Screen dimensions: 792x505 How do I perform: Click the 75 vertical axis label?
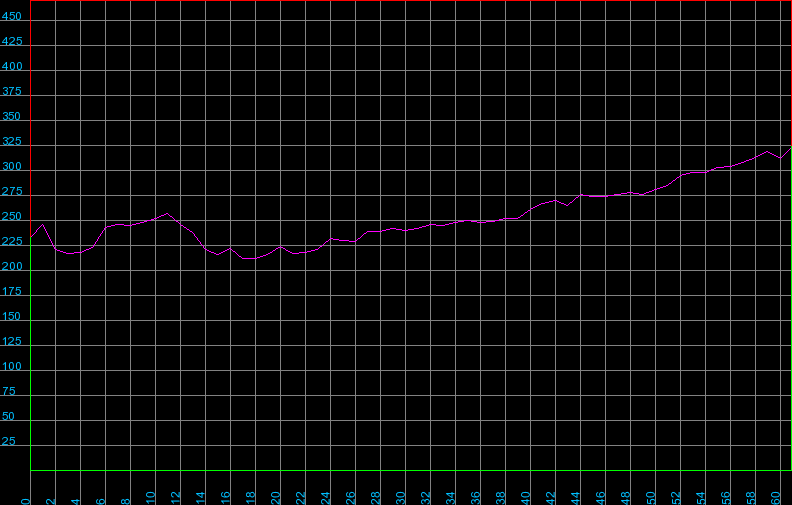pos(9,391)
